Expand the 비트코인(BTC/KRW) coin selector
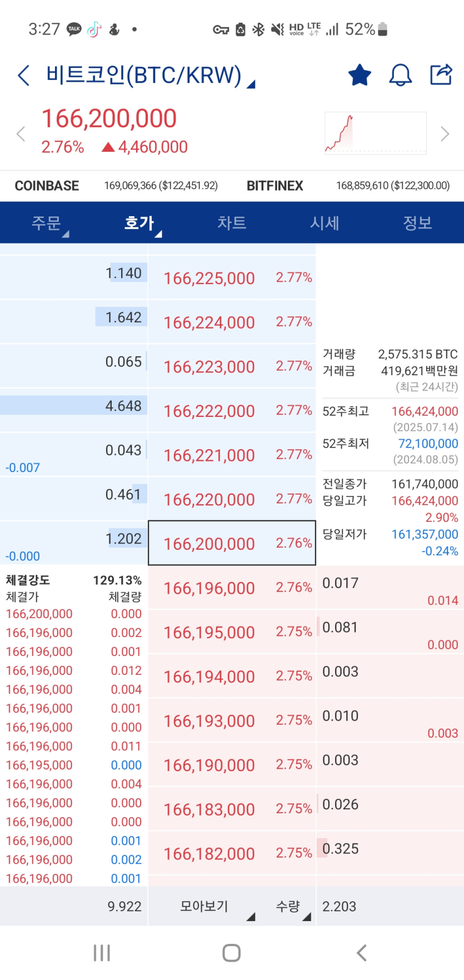 [150, 76]
